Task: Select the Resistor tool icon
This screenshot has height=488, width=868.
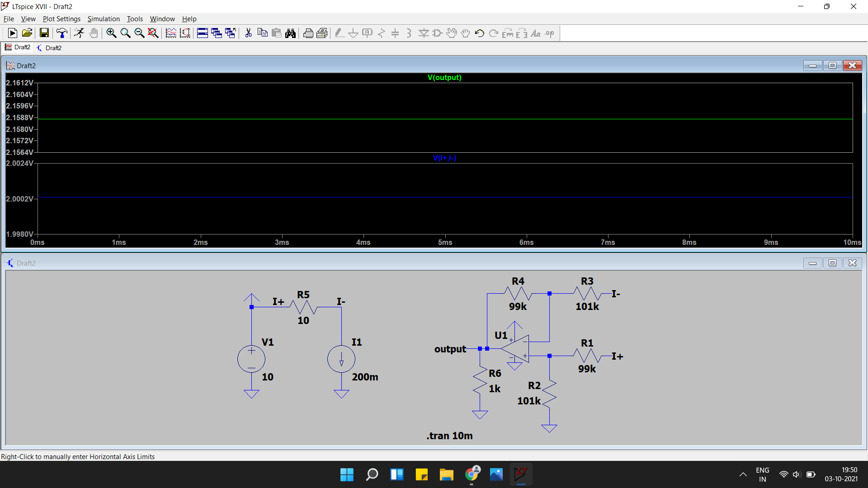Action: pyautogui.click(x=382, y=33)
